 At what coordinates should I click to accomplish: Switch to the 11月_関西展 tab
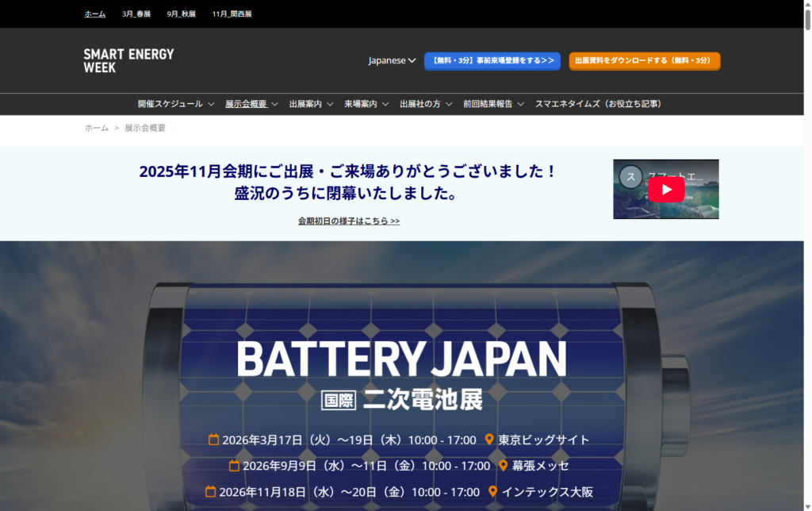[232, 13]
